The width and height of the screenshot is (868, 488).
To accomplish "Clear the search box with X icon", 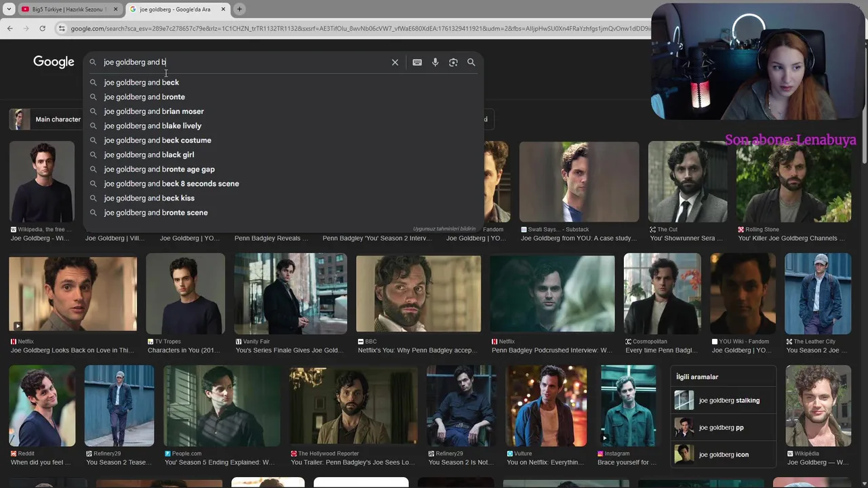I will click(x=395, y=62).
